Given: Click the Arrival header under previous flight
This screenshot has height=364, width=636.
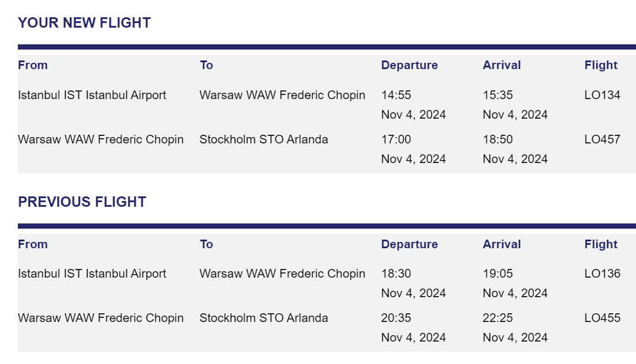Looking at the screenshot, I should click(x=502, y=244).
